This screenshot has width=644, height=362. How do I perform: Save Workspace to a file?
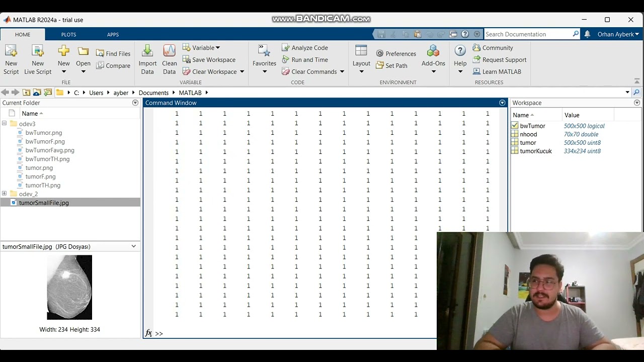[209, 59]
